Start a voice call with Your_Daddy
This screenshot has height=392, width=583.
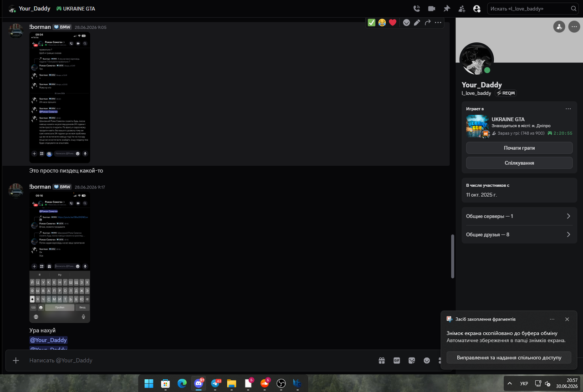416,9
